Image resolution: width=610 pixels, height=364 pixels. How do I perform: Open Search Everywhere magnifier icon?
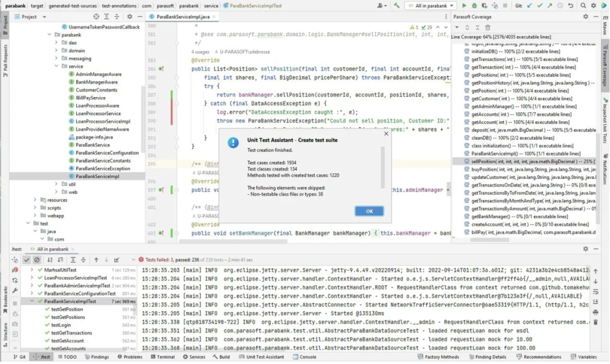(583, 6)
